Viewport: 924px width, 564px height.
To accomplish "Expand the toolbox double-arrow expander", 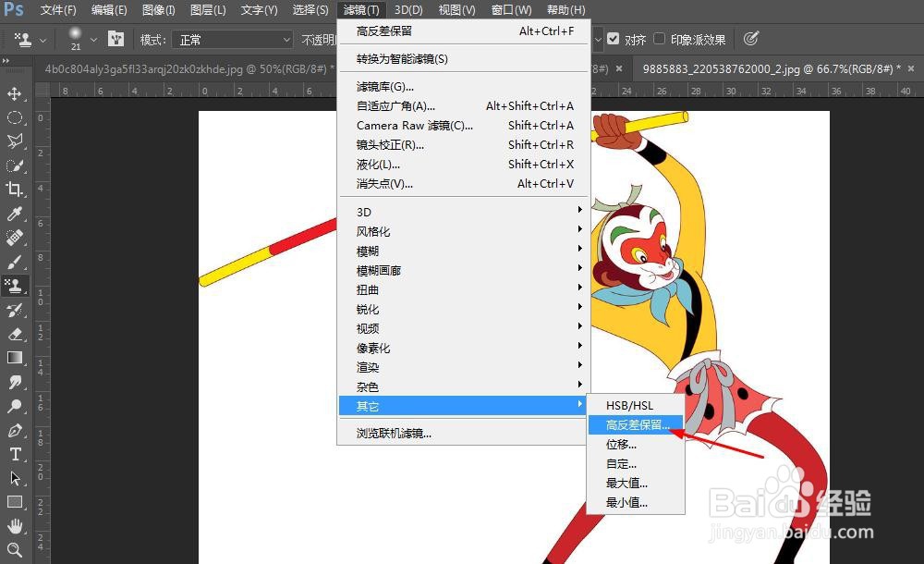I will pyautogui.click(x=6, y=61).
